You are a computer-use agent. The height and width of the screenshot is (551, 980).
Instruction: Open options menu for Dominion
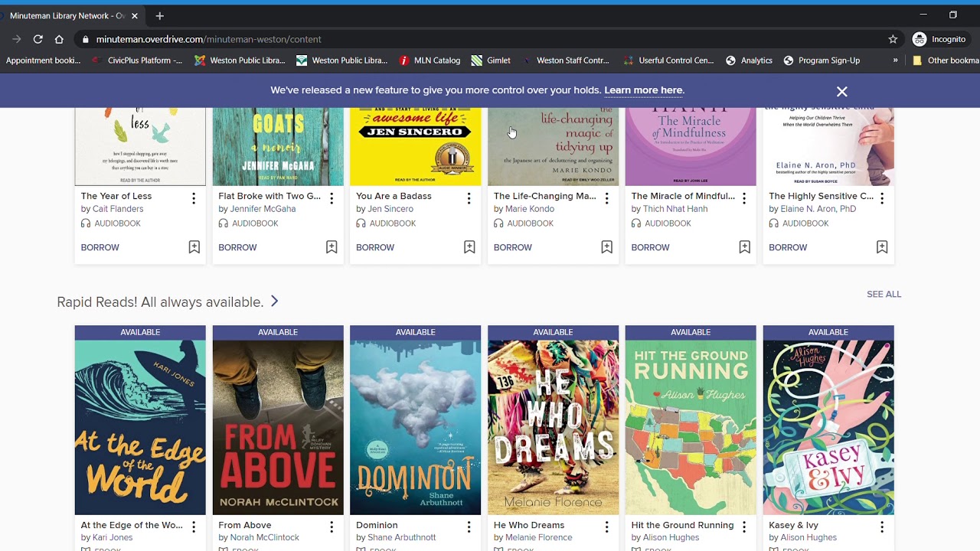pos(469,527)
